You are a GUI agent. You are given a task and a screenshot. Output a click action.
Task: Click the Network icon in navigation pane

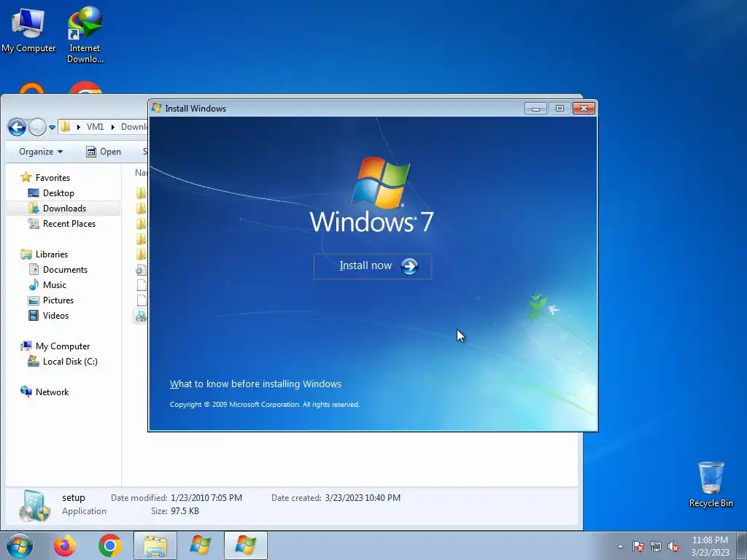pyautogui.click(x=26, y=392)
